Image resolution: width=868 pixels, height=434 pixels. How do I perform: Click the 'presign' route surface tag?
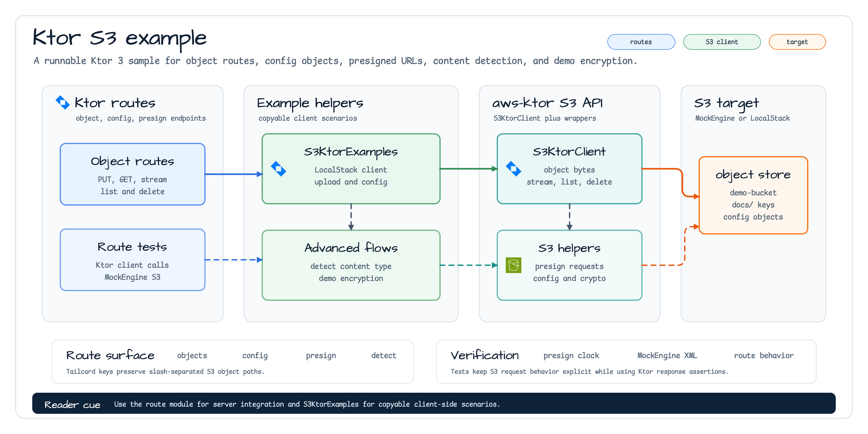[x=321, y=356]
